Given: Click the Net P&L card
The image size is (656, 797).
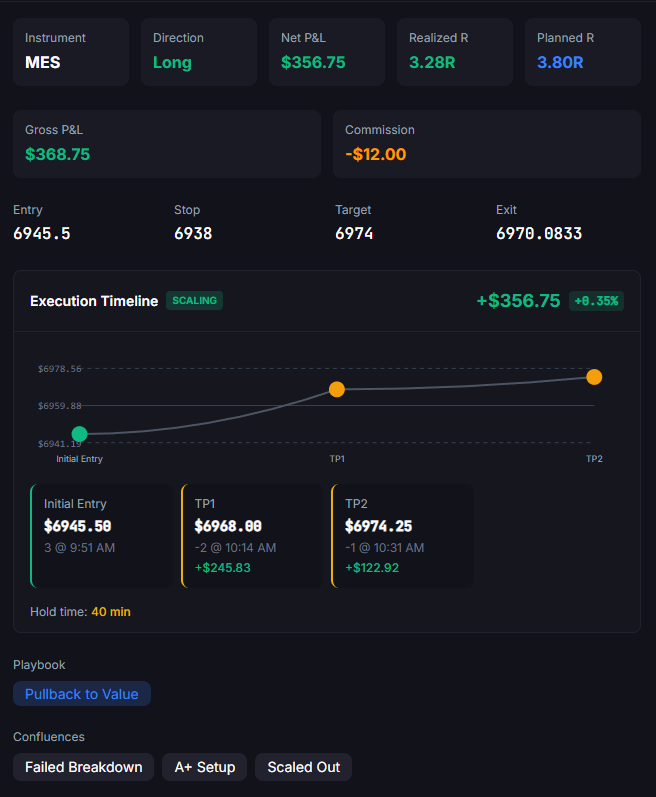Looking at the screenshot, I should [327, 52].
